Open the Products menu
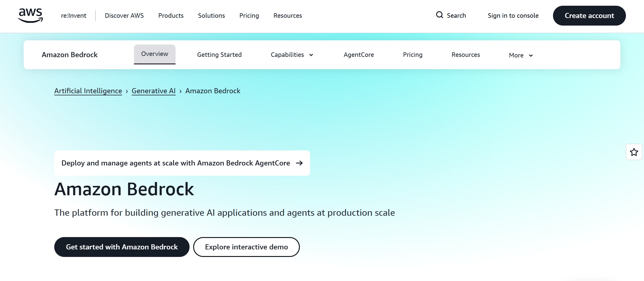644x281 pixels. [171, 16]
